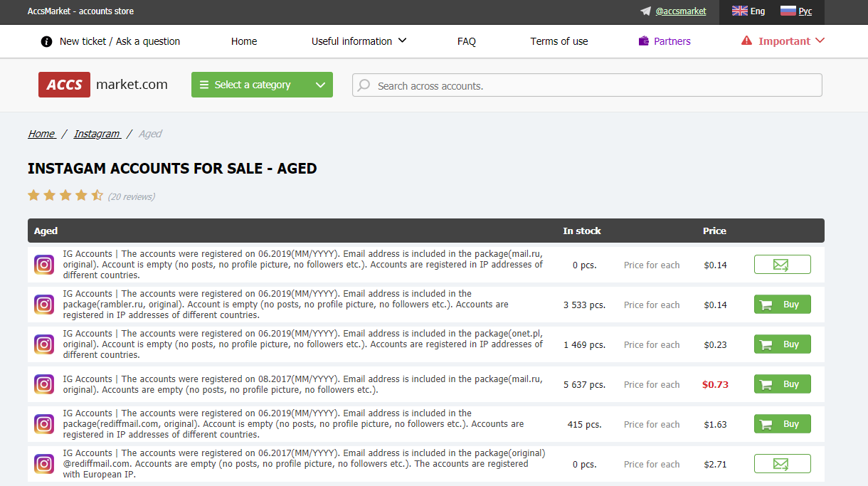Click Instagram icon of the $2.71 row
This screenshot has width=868, height=486.
(x=44, y=464)
